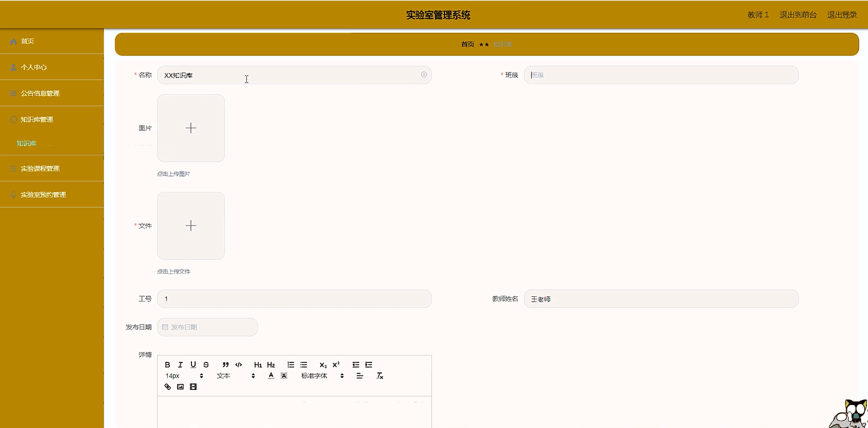Click the 教师 1 user label

[x=758, y=15]
